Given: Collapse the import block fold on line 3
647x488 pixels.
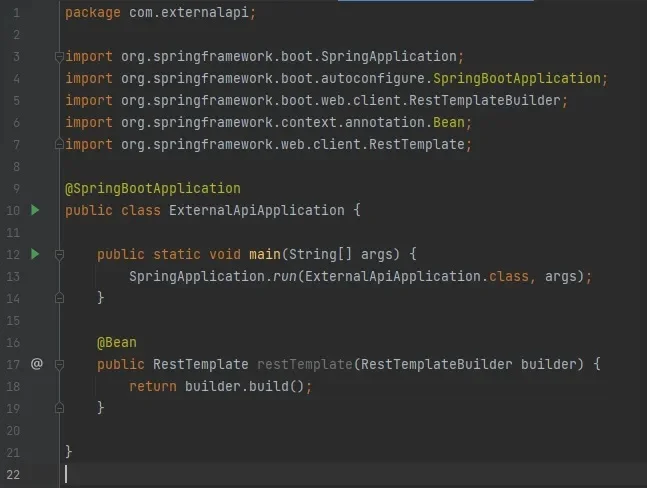Looking at the screenshot, I should coord(59,57).
